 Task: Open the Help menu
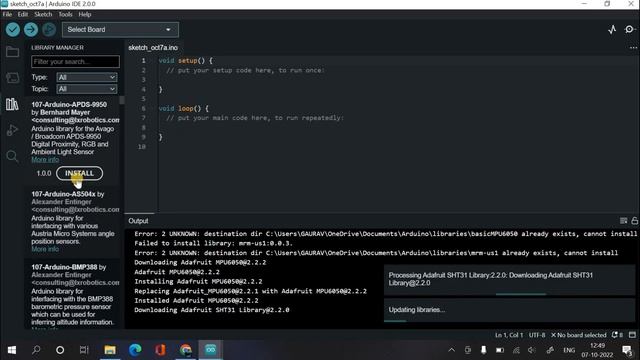(x=84, y=14)
